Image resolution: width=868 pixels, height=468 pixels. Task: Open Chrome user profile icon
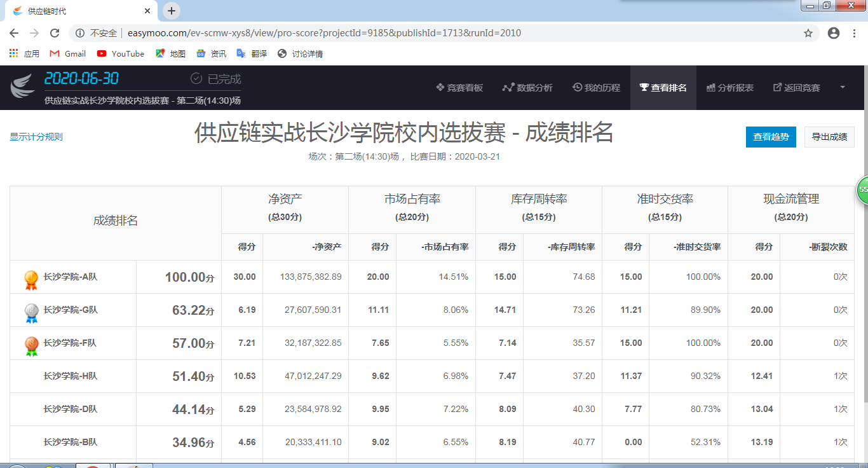coord(834,33)
